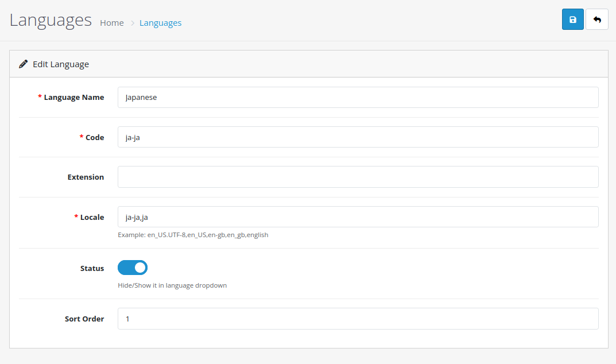The image size is (616, 364).
Task: Select the Code field containing ja-ja
Action: [x=358, y=137]
